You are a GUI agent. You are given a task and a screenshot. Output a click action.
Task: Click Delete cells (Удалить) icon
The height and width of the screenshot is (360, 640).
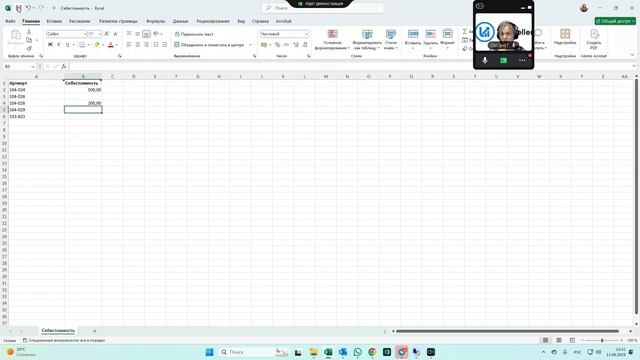click(430, 34)
